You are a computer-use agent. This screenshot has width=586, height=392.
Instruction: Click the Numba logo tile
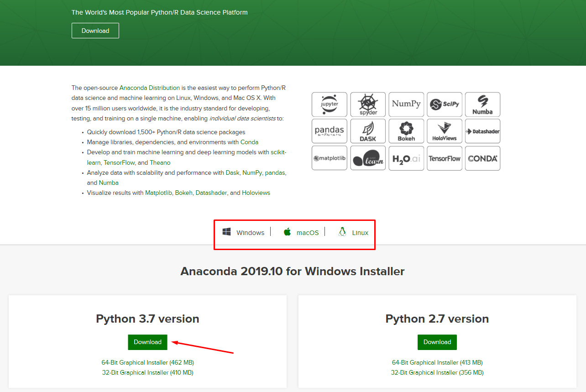pyautogui.click(x=482, y=105)
